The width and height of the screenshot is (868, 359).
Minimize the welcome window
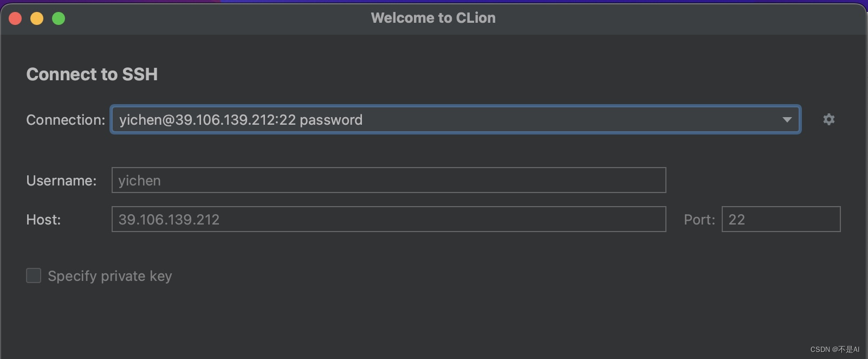click(x=37, y=18)
